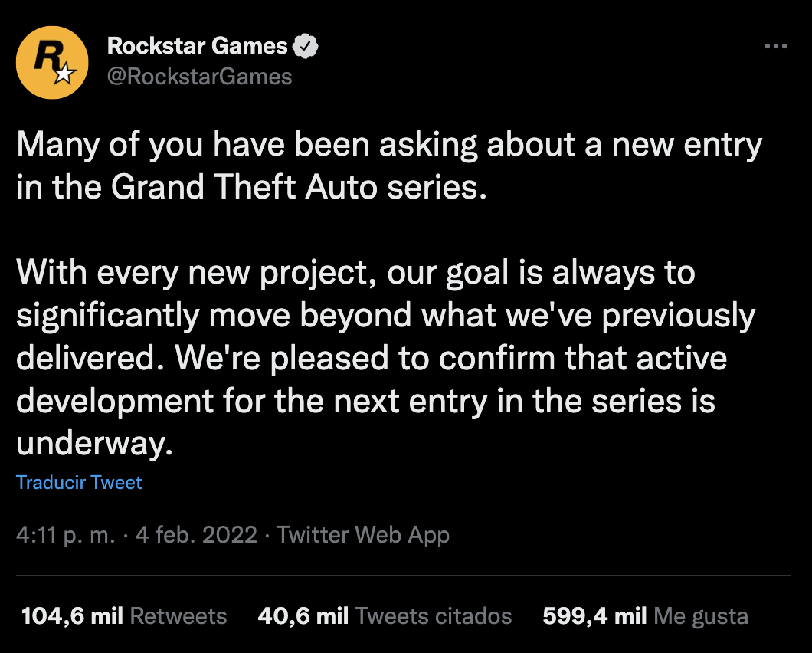812x653 pixels.
Task: Click the white star in Rockstar logo
Action: coord(65,74)
